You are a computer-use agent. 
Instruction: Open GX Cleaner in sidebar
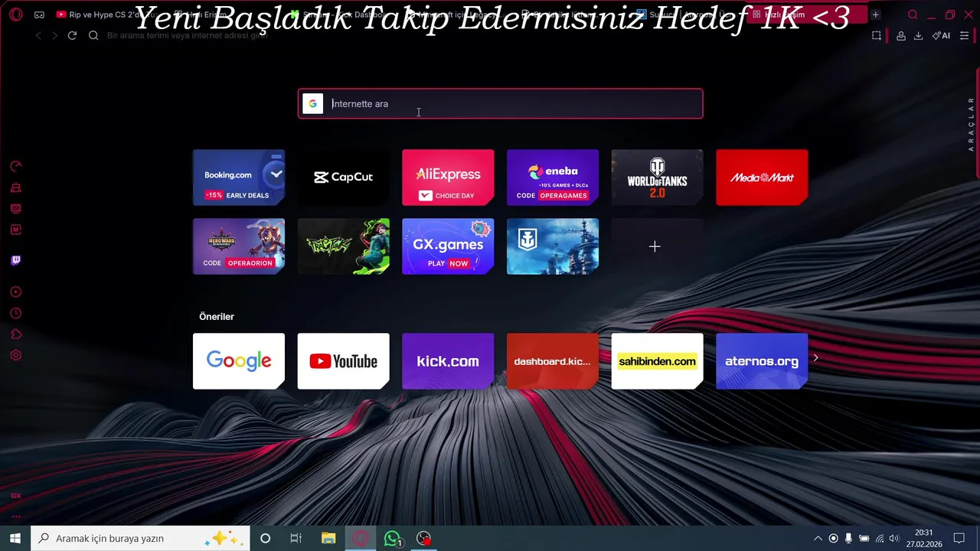tap(15, 187)
